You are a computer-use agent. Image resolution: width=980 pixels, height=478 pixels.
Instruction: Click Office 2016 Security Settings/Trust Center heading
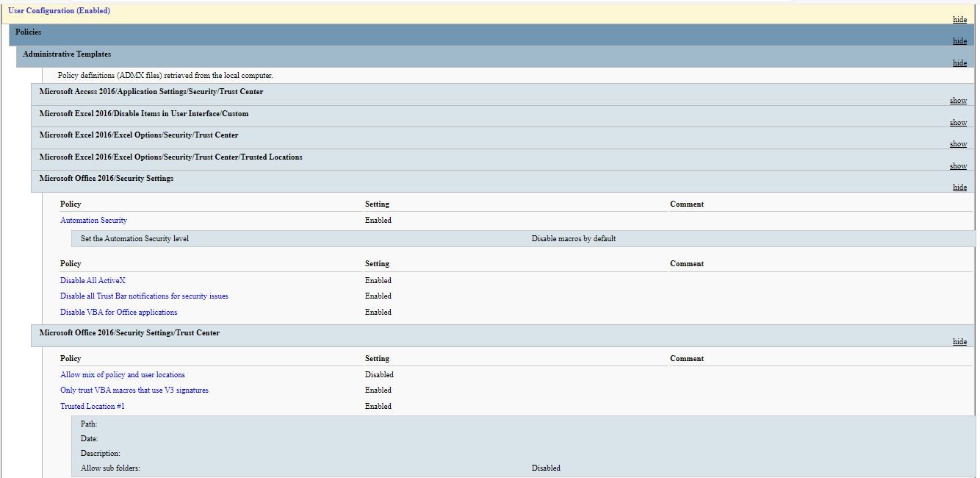tap(129, 333)
